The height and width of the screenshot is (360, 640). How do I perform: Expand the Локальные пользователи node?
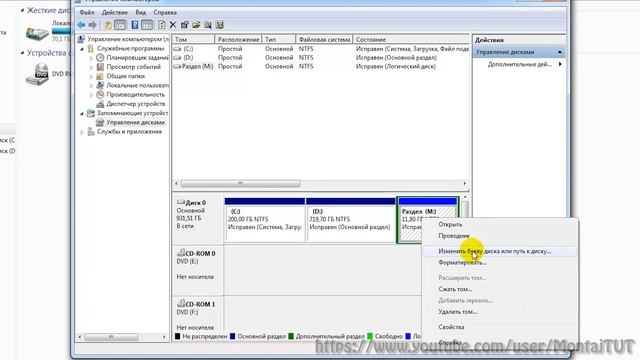91,86
